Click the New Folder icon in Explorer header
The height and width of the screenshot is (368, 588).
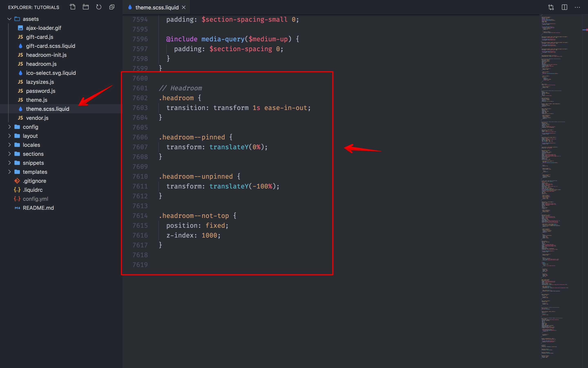click(86, 7)
